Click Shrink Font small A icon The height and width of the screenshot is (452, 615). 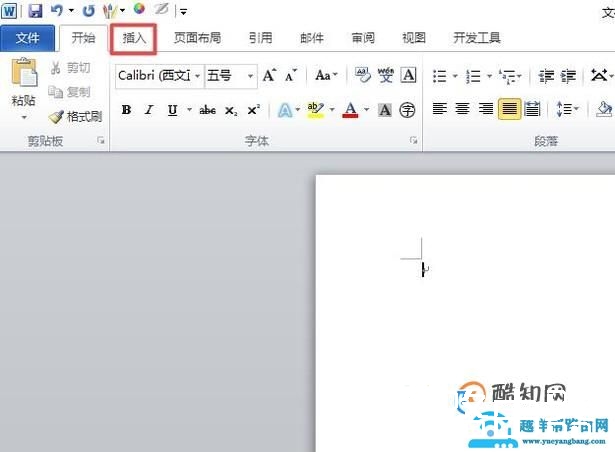[291, 75]
